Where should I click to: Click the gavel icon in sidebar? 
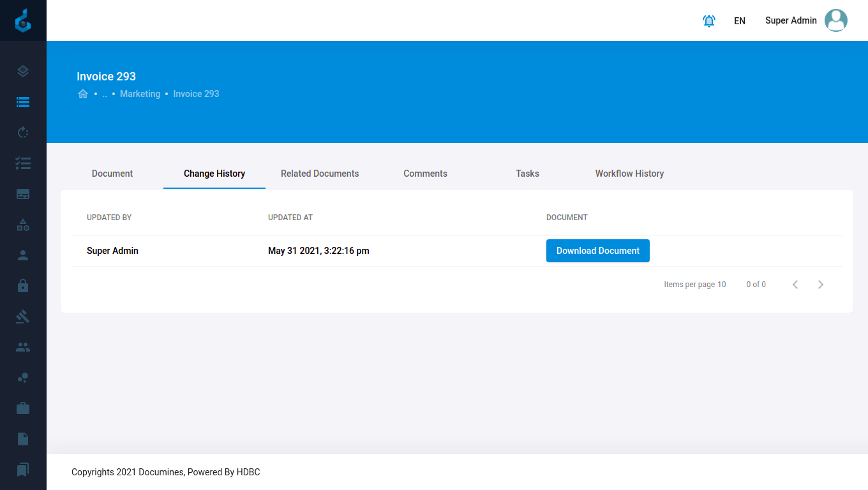click(x=23, y=316)
